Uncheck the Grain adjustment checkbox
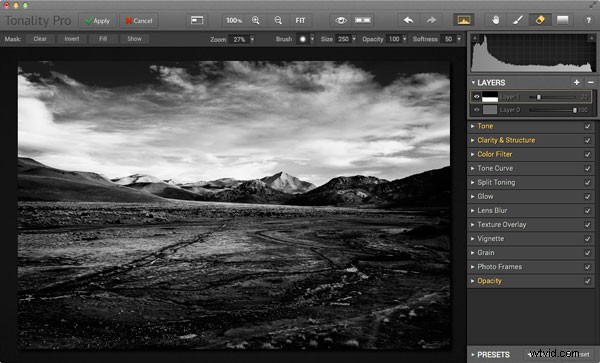Viewport: 600px width, 363px height. 587,253
